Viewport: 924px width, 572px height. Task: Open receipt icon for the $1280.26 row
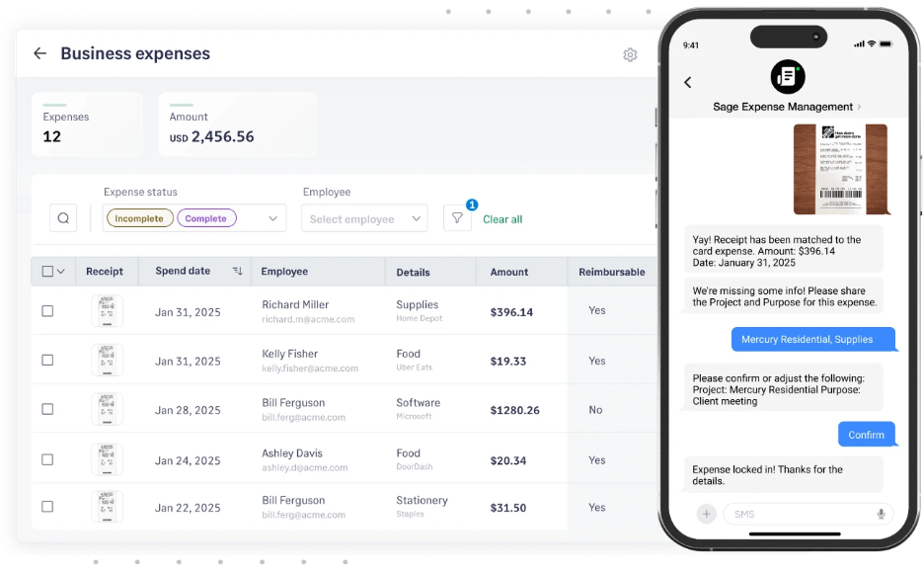[107, 409]
